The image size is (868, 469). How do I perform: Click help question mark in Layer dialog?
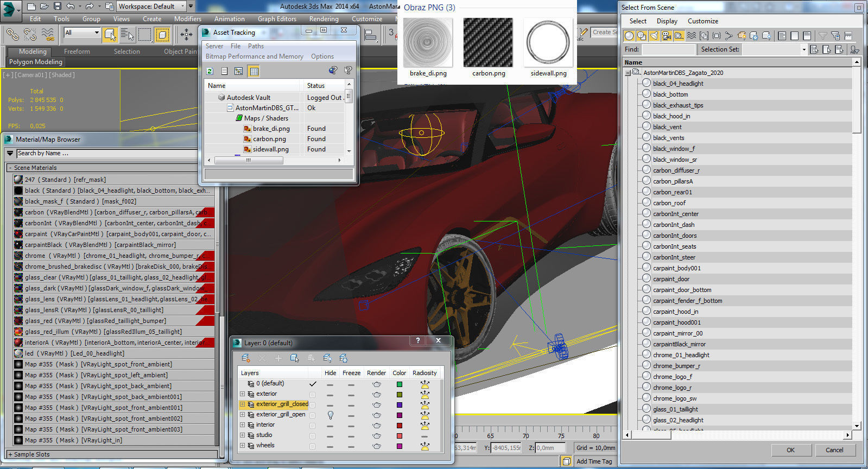point(417,341)
